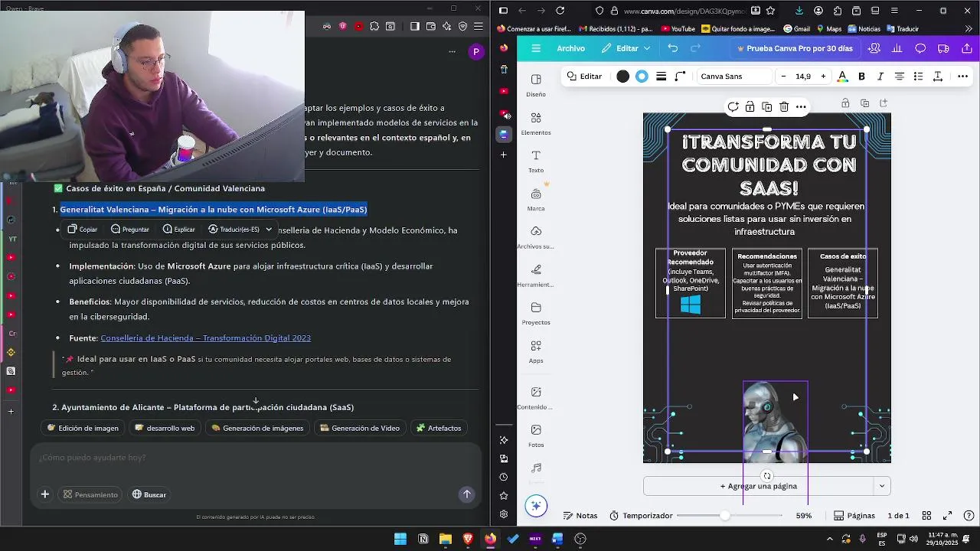Open Canva help question mark
Screen dimensions: 980x551
pos(969,516)
